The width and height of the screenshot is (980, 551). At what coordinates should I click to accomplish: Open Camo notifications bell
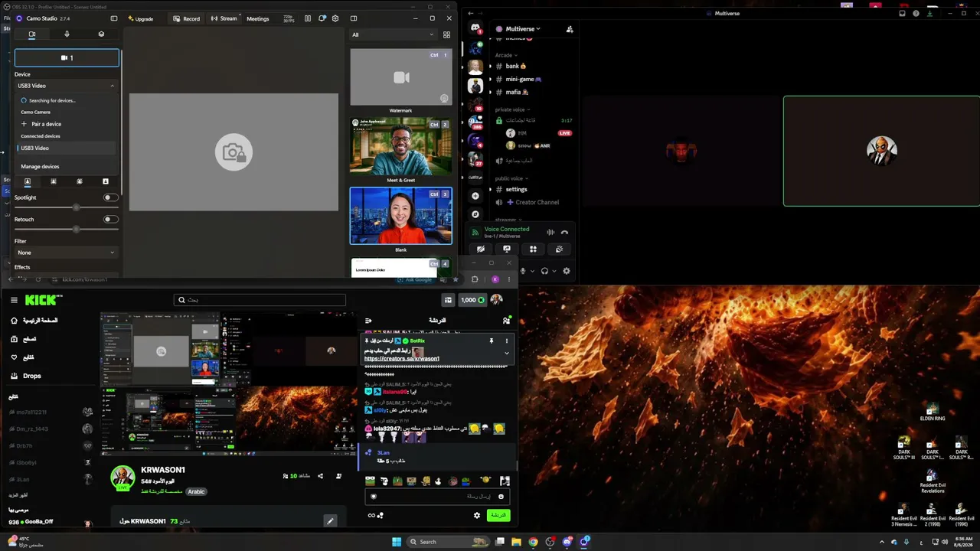click(x=322, y=18)
